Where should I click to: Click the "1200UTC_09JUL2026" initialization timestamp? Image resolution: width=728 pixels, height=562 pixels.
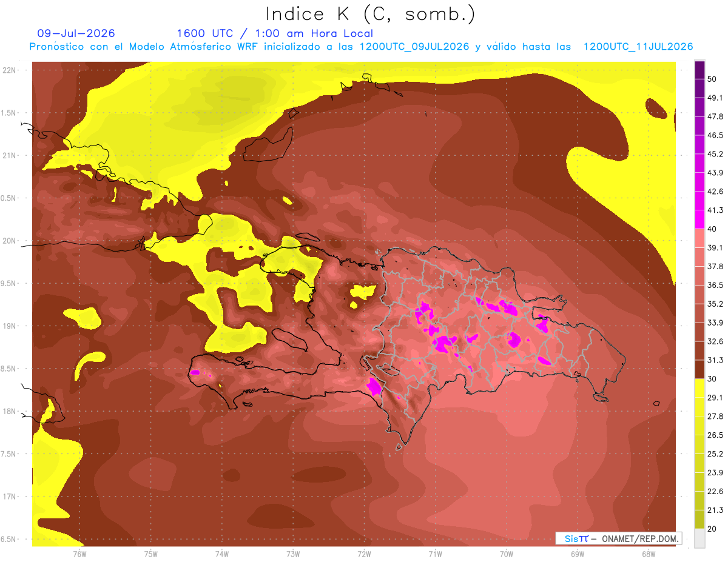pyautogui.click(x=414, y=47)
